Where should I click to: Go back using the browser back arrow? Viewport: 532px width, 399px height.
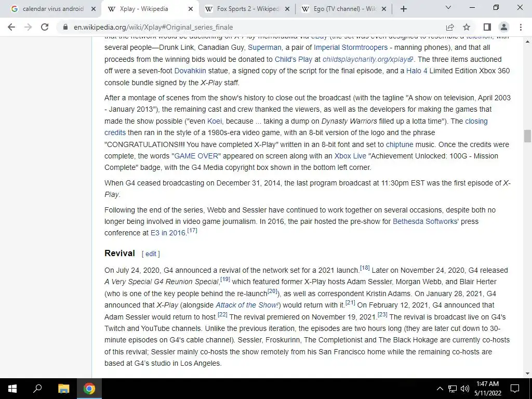(x=11, y=27)
